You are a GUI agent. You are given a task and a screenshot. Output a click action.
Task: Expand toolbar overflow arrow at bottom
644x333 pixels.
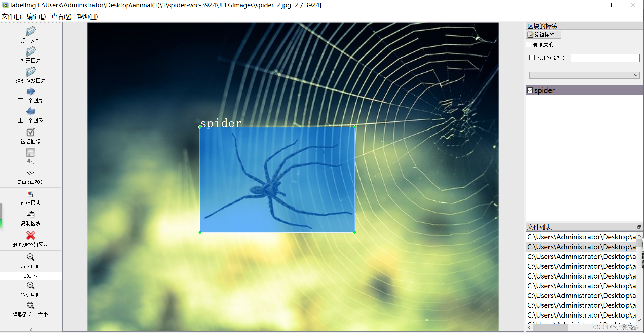tap(31, 329)
